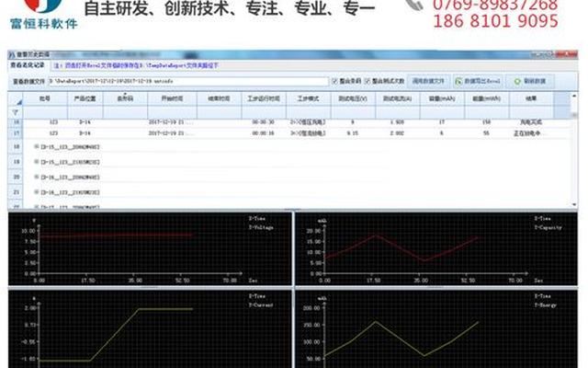Viewport: 588px width, 368px height.
Task: Expand the grouped record in row 21
Action: tap(37, 192)
